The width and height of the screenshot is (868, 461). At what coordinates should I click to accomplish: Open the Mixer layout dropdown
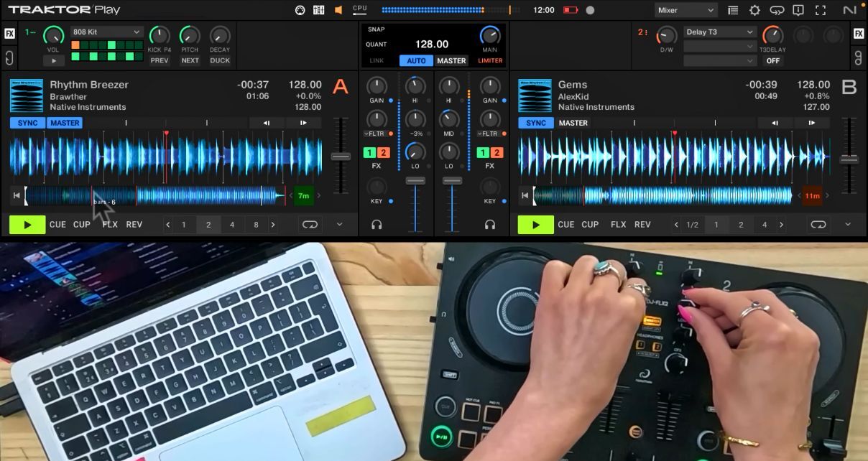click(686, 10)
